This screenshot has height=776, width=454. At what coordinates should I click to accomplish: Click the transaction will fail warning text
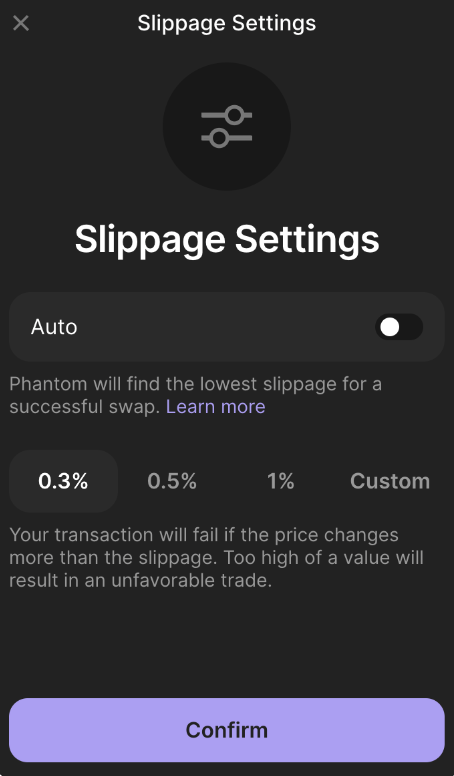[x=216, y=557]
